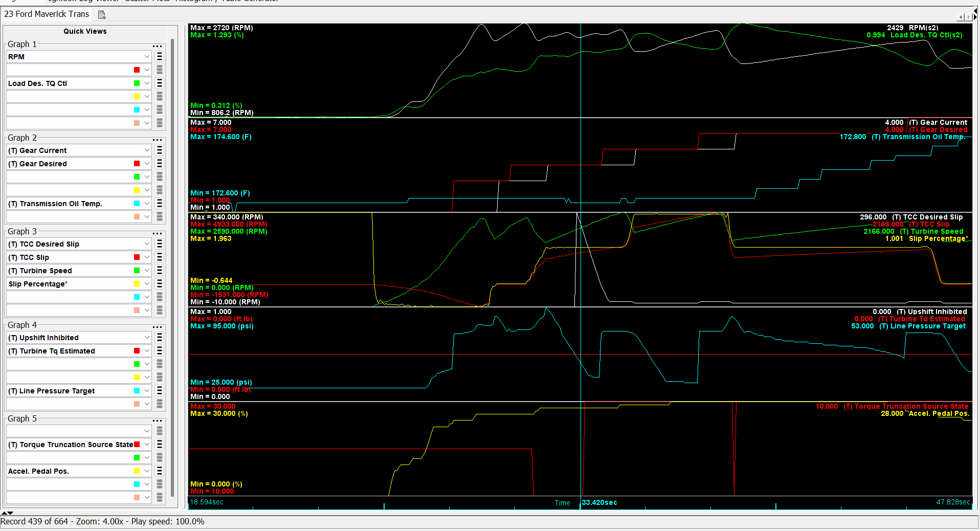Open TCC Desired Slip options icon
The height and width of the screenshot is (531, 980).
tap(160, 244)
